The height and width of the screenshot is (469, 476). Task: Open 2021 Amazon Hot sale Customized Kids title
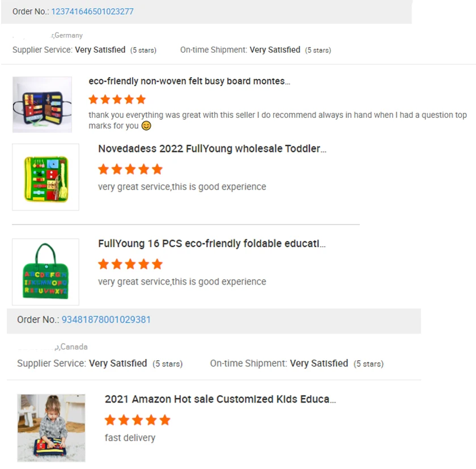(x=220, y=399)
